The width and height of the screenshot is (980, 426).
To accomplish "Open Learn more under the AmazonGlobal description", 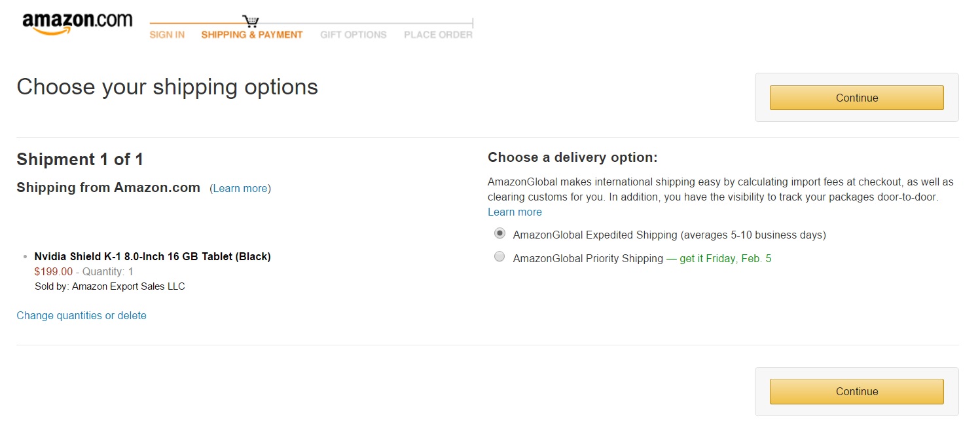I will 515,212.
